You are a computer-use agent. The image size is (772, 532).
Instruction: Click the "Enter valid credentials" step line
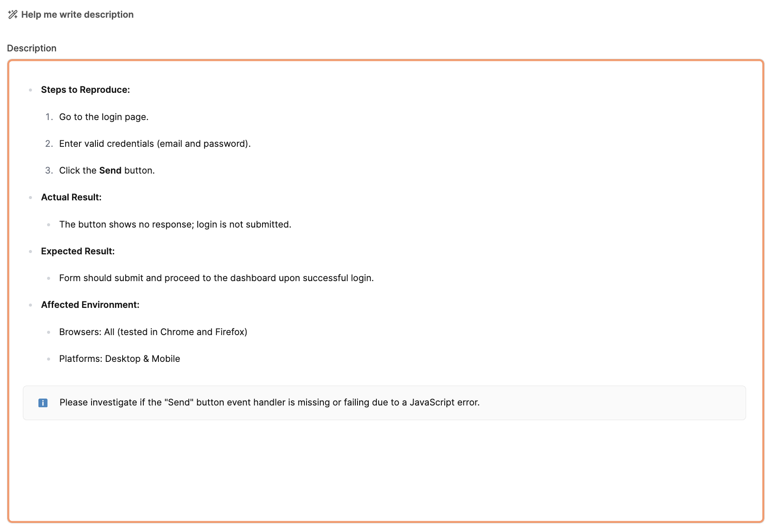pos(155,144)
